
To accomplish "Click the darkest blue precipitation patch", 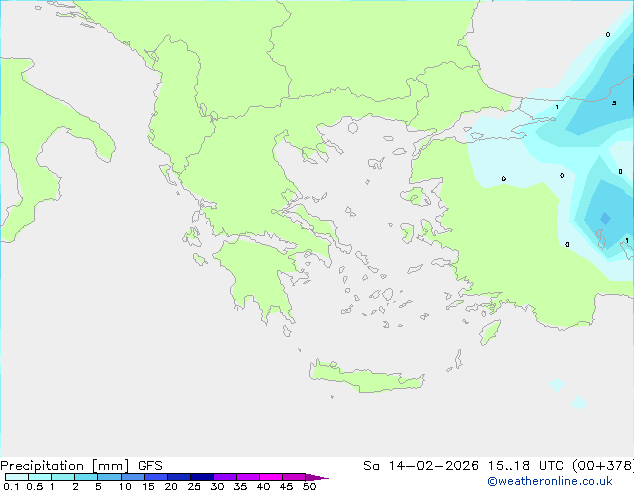I will [x=605, y=218].
